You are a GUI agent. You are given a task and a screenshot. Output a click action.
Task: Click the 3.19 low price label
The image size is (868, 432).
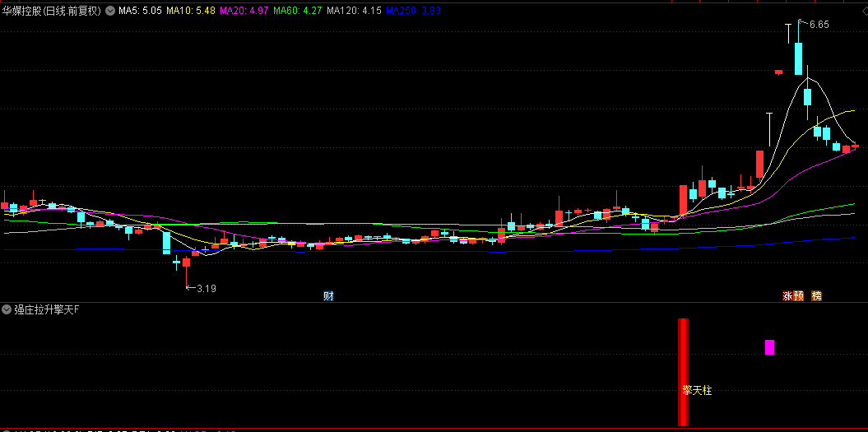coord(206,289)
